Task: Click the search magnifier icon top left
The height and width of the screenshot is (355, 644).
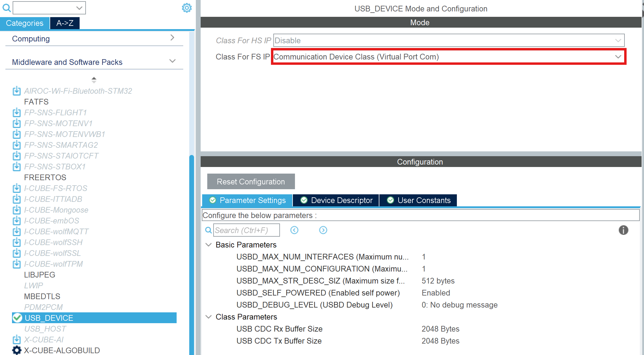Action: [6, 8]
